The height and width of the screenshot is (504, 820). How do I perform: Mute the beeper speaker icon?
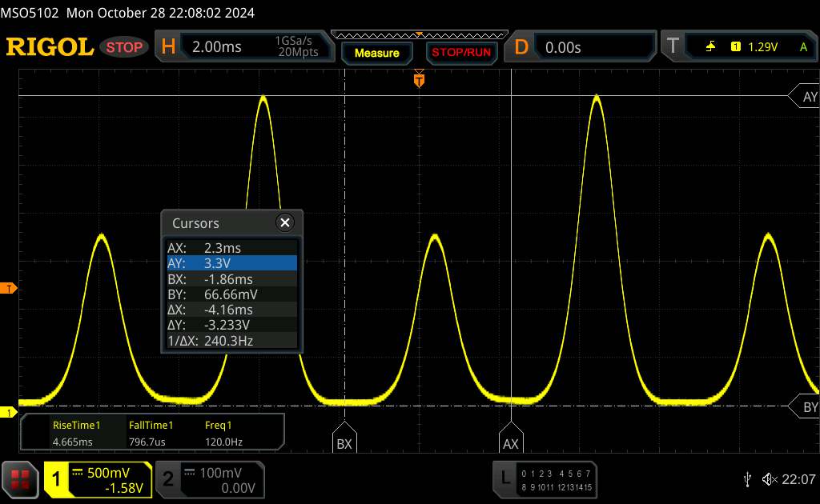pos(768,478)
